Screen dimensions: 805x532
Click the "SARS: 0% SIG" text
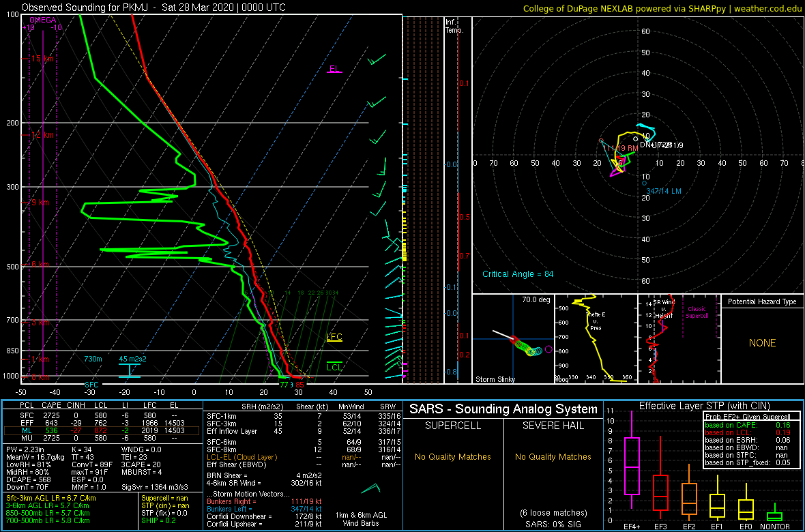tap(553, 523)
